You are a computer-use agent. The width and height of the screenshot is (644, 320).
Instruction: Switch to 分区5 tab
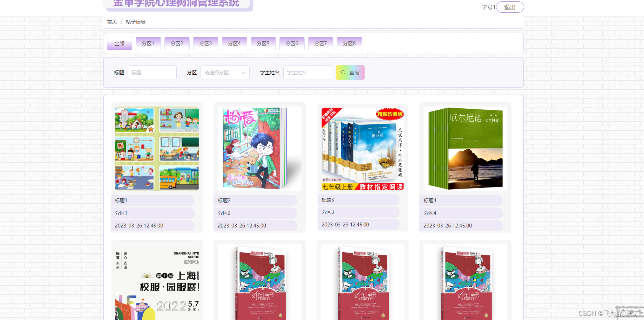click(x=263, y=43)
